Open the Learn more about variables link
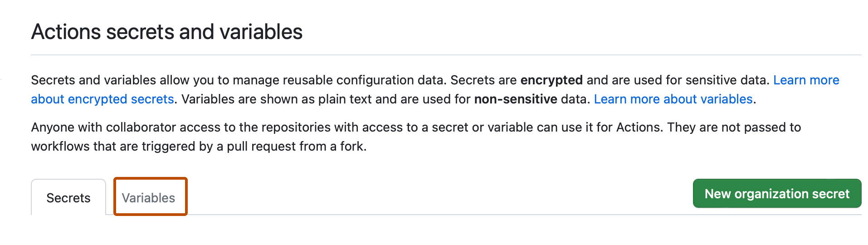The width and height of the screenshot is (868, 245). point(673,99)
